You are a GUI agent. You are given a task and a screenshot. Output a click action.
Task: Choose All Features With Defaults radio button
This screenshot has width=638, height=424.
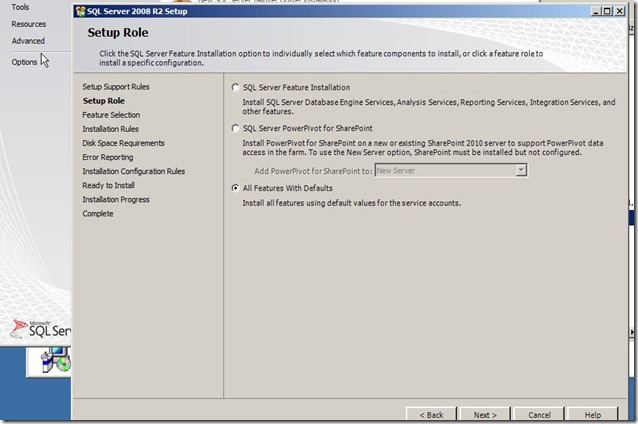235,188
